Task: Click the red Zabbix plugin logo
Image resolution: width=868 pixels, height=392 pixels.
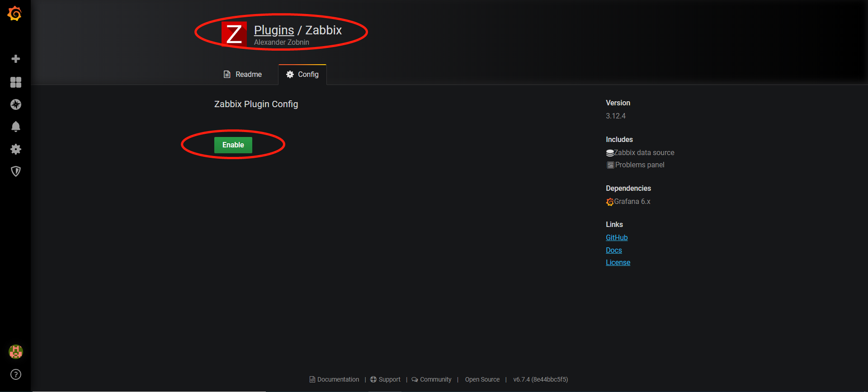Action: [x=234, y=34]
